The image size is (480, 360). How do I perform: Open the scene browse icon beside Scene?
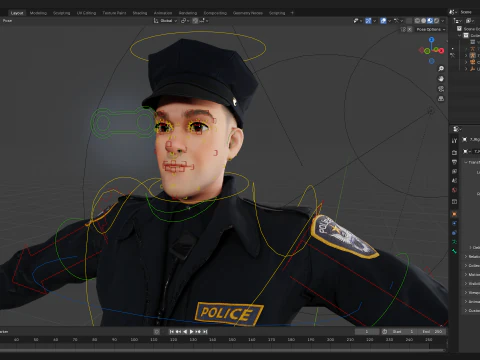453,12
